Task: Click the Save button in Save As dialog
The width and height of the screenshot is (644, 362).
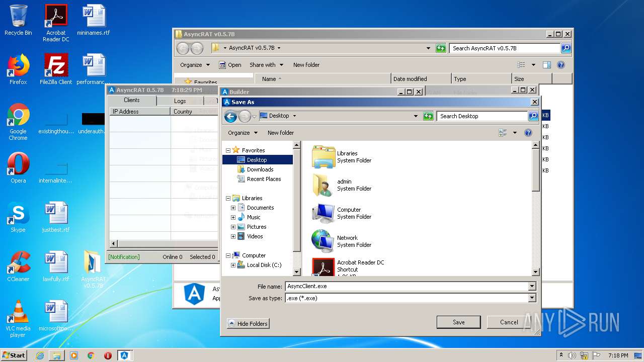Action: coord(458,322)
